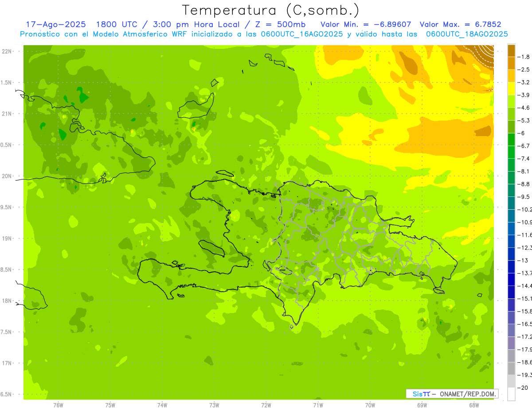The height and width of the screenshot is (411, 532).
Task: Click the forecast date '17-Ago-2025'
Action: 56,25
